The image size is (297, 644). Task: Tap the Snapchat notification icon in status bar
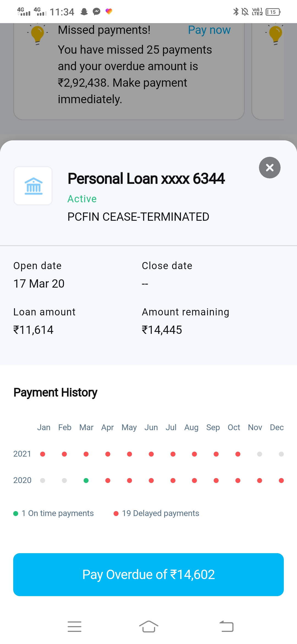(84, 12)
